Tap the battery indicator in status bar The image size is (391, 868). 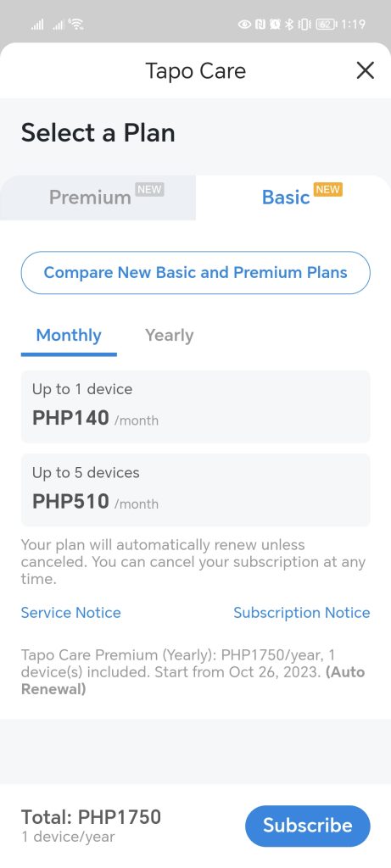click(326, 25)
